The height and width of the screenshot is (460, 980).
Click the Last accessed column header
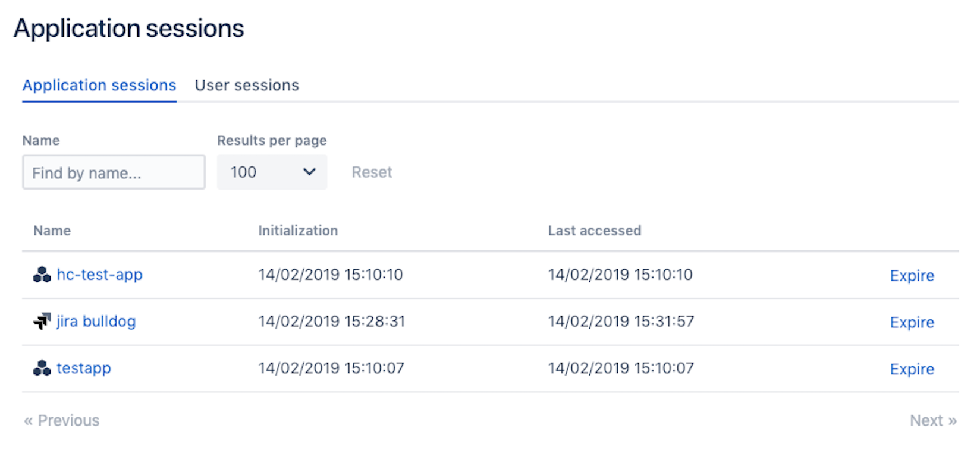[594, 231]
